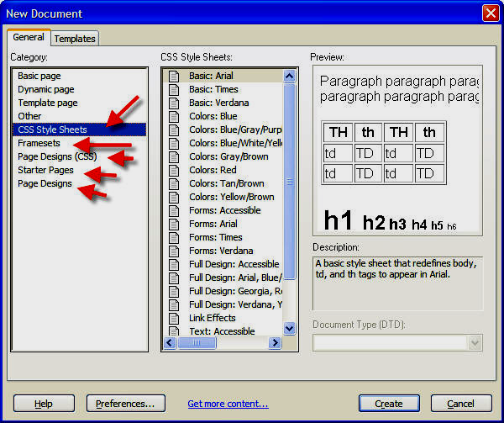Viewport: 504px width, 423px height.
Task: Click the horizontal scrollbar thumb in style list
Action: (x=197, y=343)
